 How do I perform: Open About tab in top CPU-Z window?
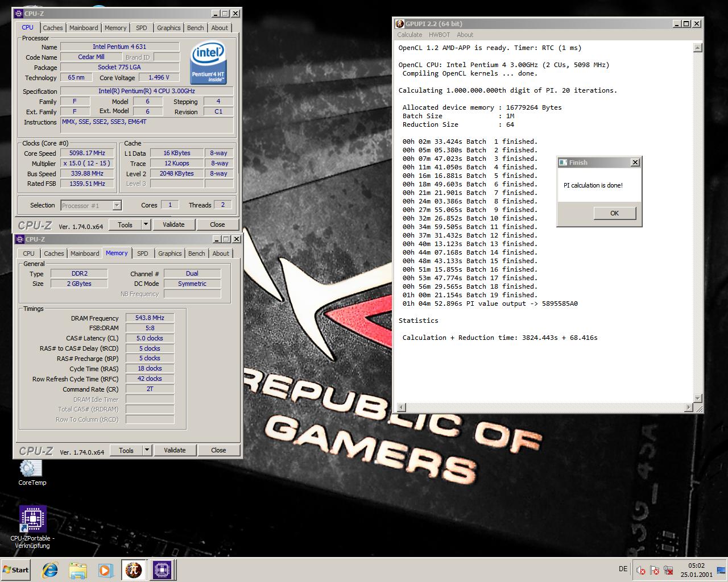tap(220, 28)
